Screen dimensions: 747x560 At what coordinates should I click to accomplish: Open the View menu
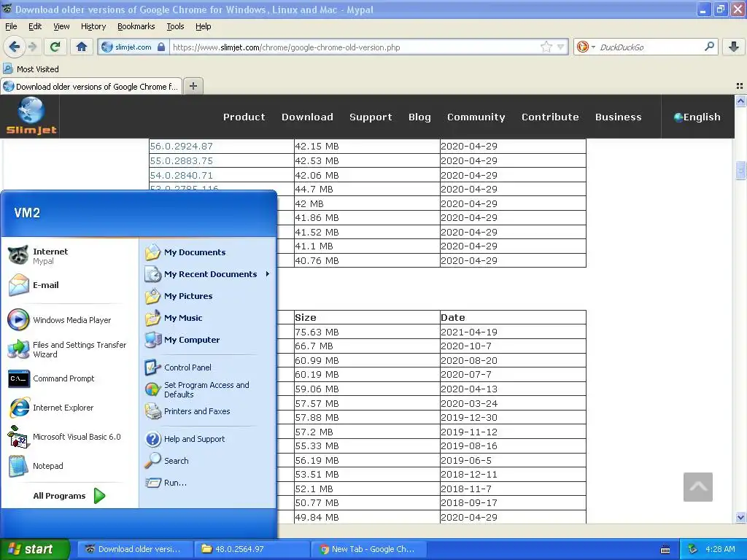pos(61,26)
